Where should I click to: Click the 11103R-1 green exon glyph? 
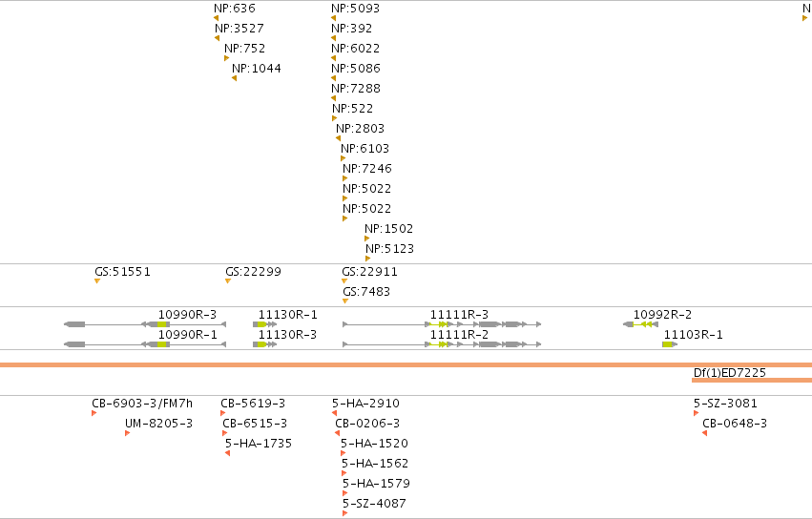click(668, 344)
